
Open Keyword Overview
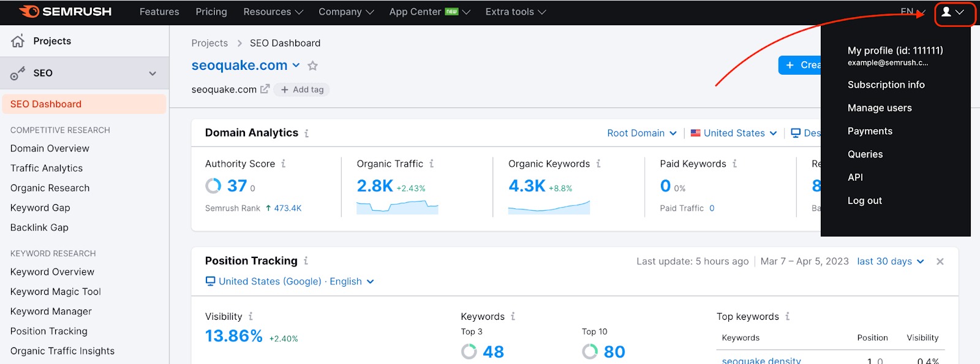(52, 272)
